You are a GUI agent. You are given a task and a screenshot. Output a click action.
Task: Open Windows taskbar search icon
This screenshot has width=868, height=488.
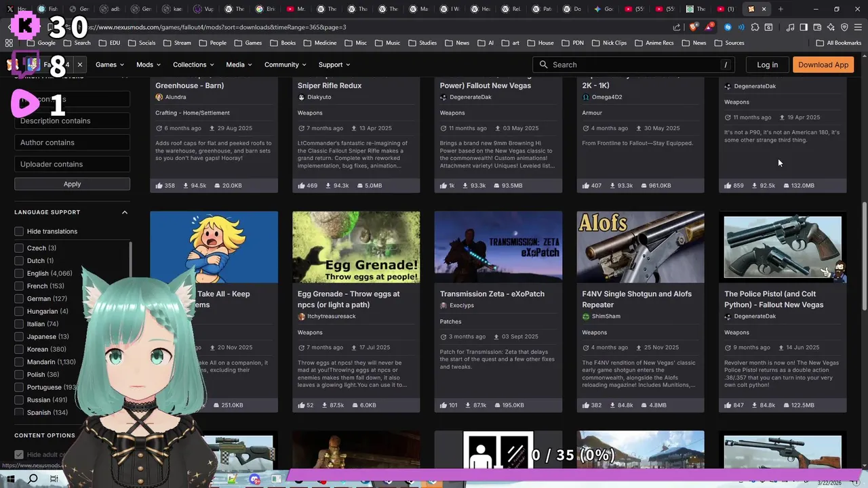coord(33,479)
